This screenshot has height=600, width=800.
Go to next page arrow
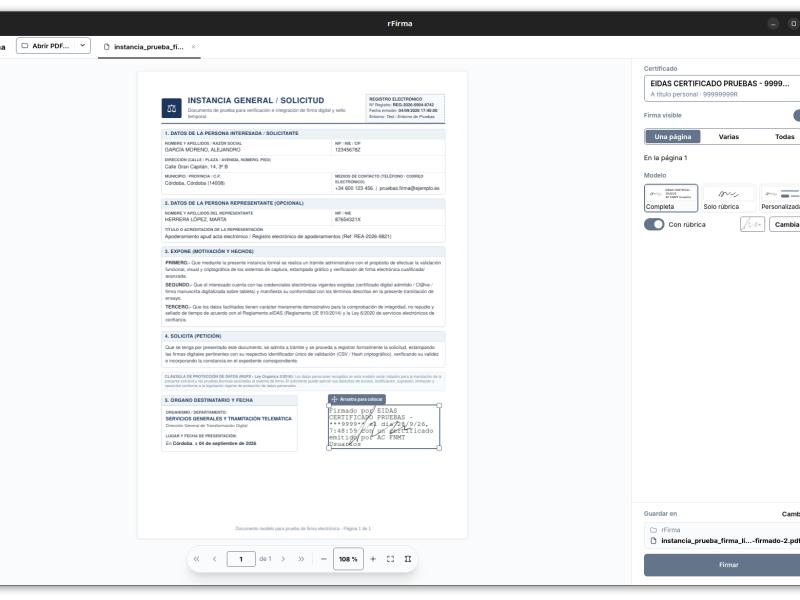click(283, 559)
